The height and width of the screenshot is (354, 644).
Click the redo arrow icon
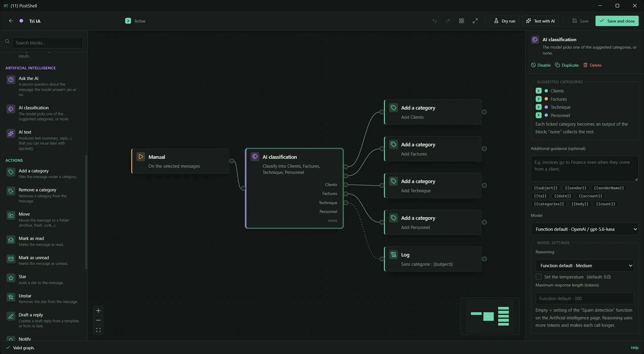[x=448, y=21]
